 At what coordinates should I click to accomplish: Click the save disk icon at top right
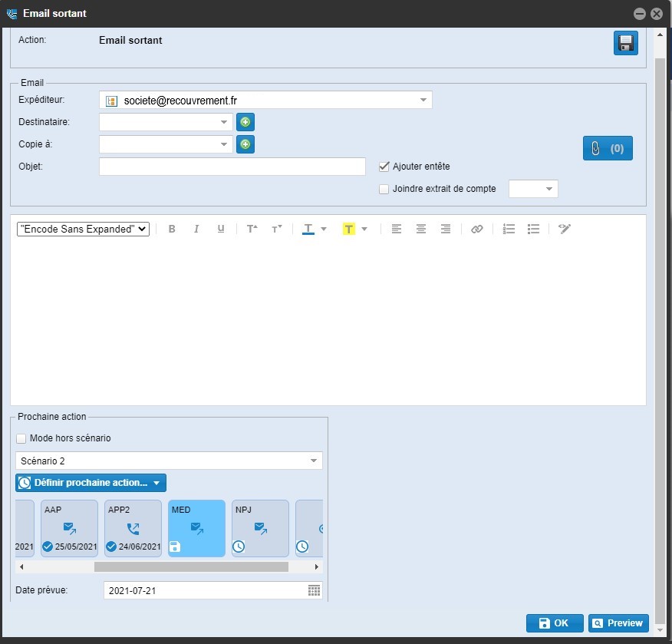point(626,43)
